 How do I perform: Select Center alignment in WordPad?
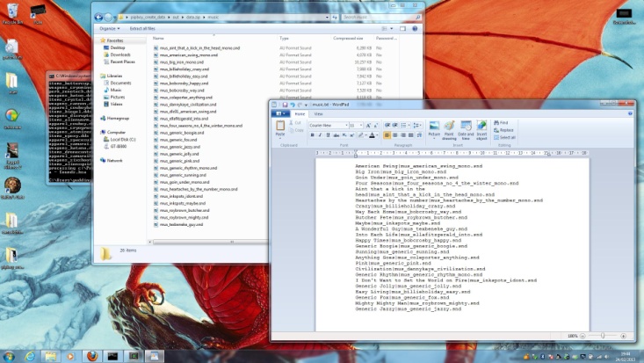click(x=394, y=135)
